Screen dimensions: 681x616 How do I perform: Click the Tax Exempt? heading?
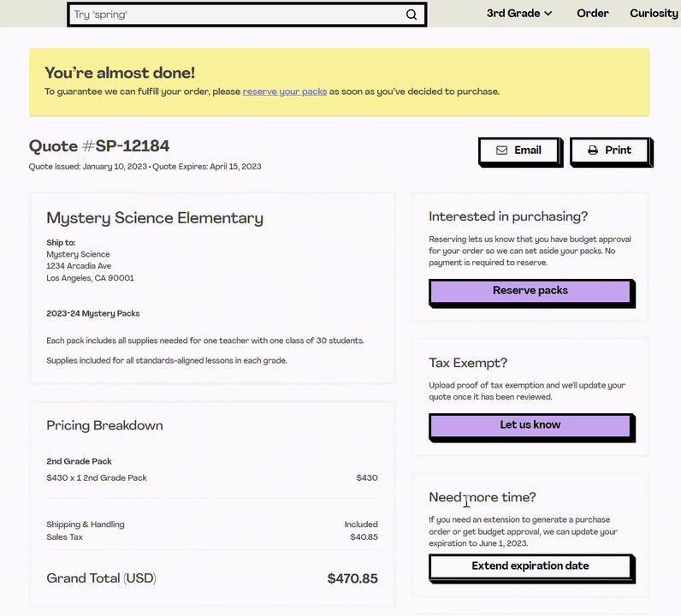click(x=468, y=363)
